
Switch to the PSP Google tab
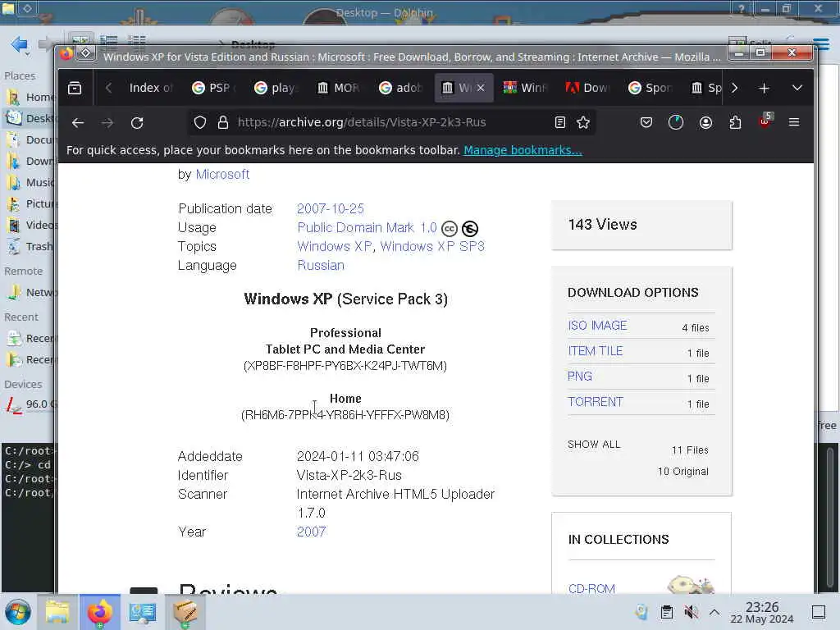tap(212, 88)
